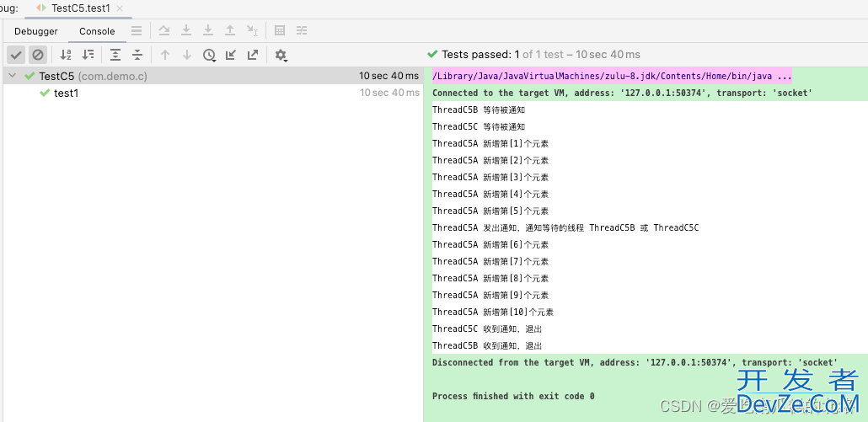
Task: Click 'ThreadC5C 等待被通知' console line
Action: 479,126
